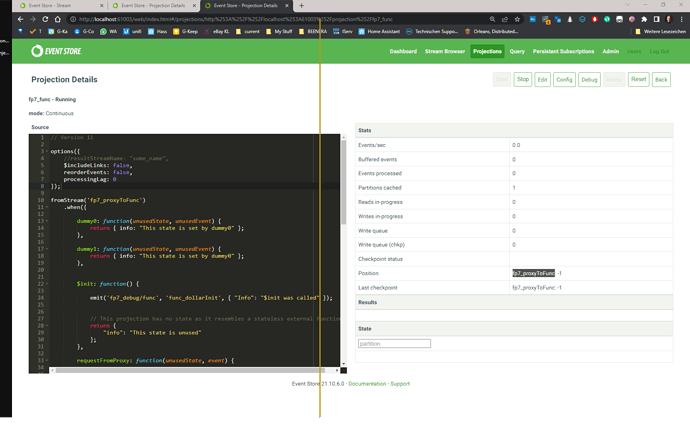This screenshot has width=690, height=427.
Task: Open the G-Keep bookmark
Action: coord(185,32)
